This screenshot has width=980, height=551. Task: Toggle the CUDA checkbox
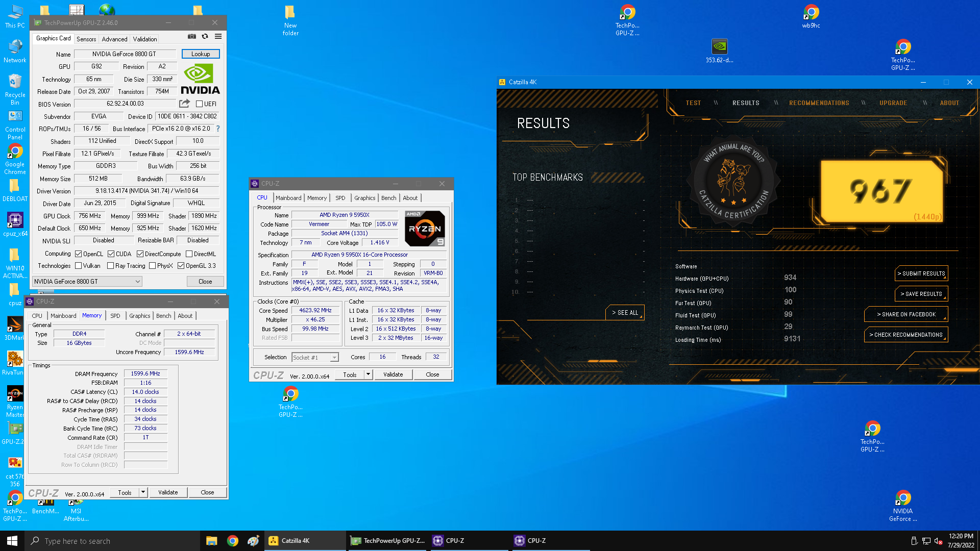pos(111,254)
